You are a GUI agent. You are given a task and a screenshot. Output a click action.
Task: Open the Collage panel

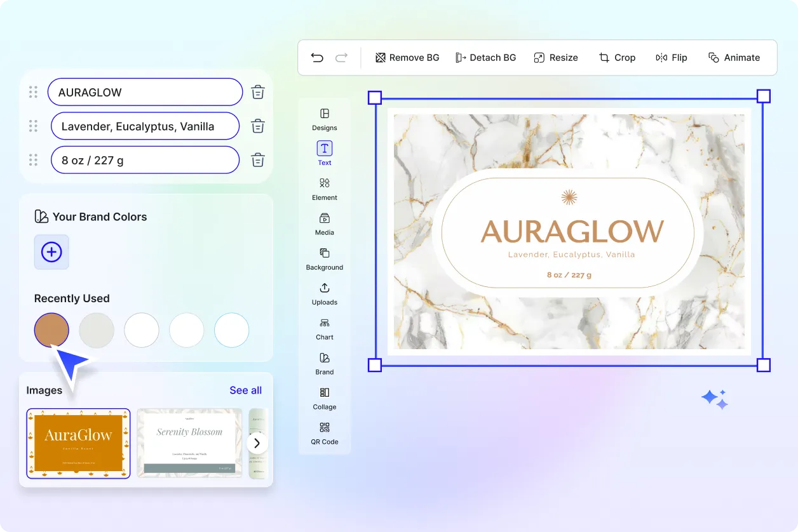[x=324, y=399]
